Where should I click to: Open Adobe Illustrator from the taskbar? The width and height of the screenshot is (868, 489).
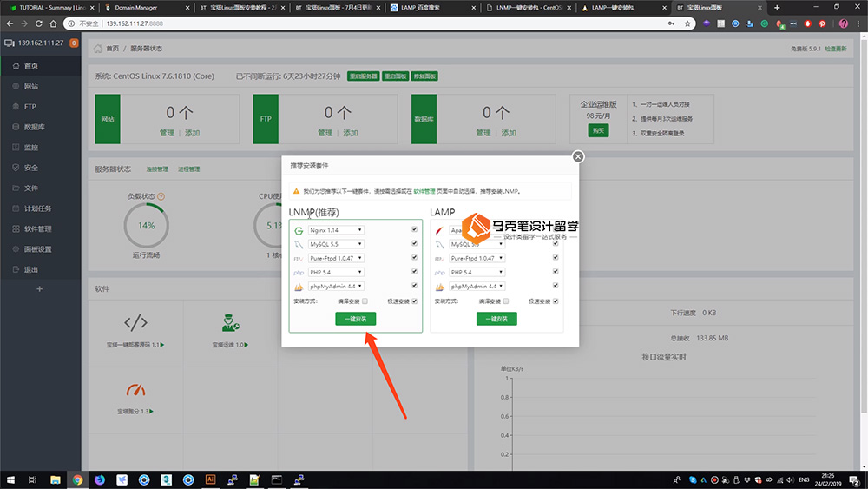210,480
